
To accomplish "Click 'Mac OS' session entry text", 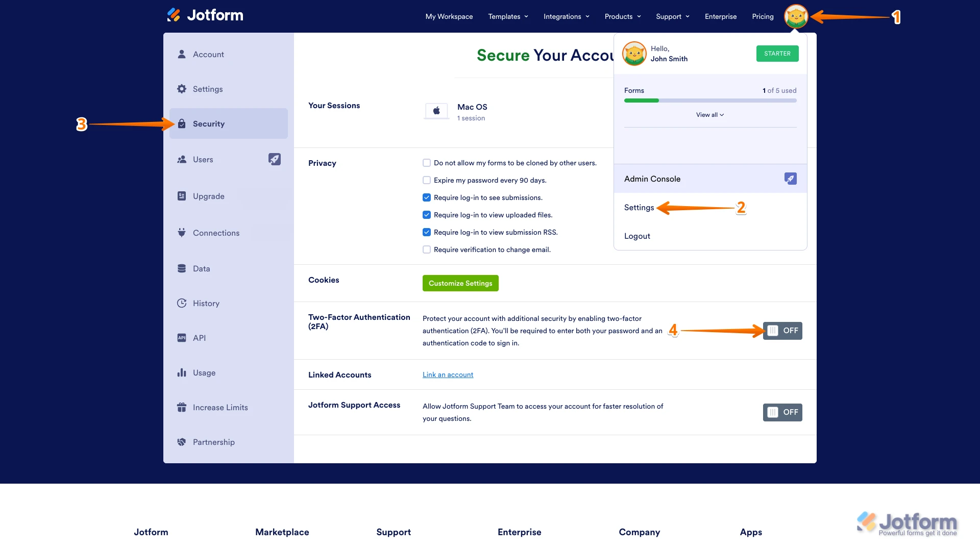I will coord(472,107).
